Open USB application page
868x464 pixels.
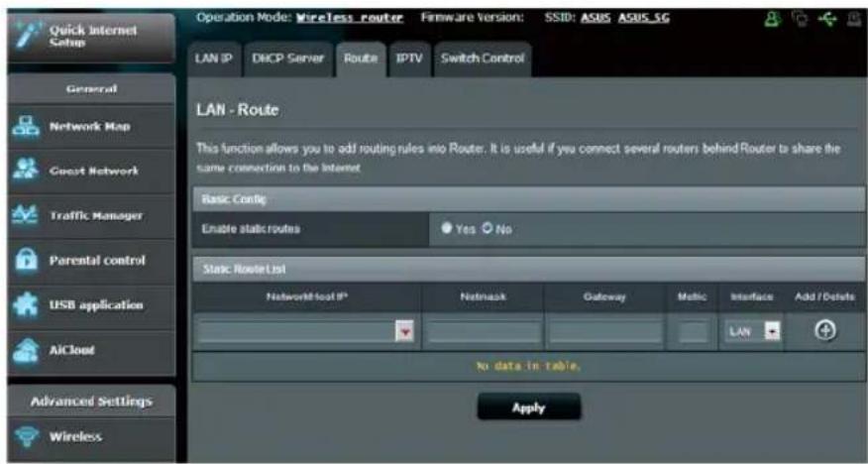[x=92, y=305]
